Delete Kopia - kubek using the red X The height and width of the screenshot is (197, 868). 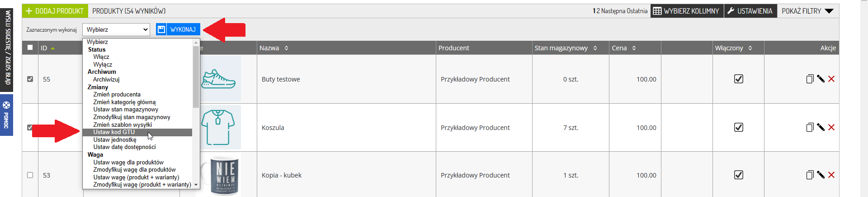(x=831, y=175)
